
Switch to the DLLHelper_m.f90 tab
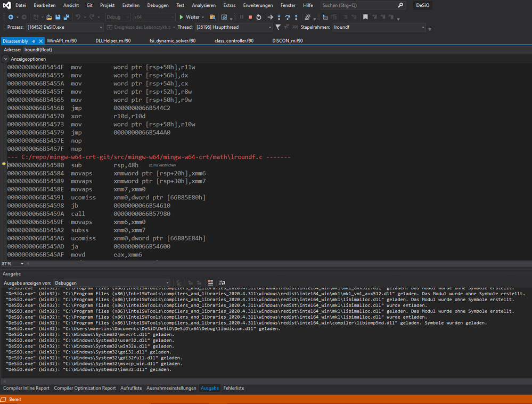tap(113, 41)
